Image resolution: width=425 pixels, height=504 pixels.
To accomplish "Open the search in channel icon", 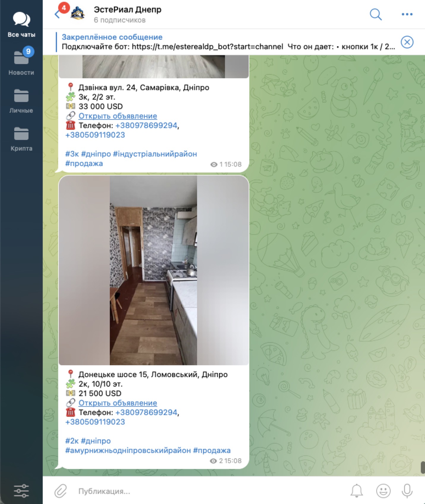I will click(x=375, y=14).
